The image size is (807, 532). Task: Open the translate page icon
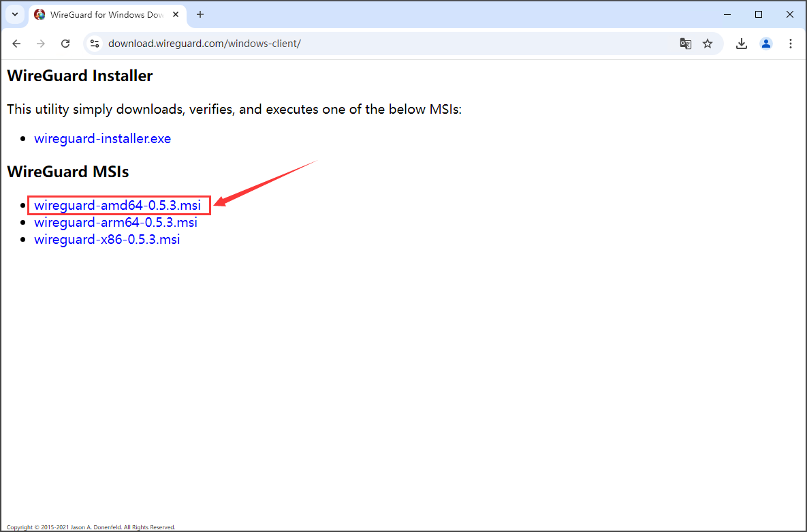[x=686, y=44]
